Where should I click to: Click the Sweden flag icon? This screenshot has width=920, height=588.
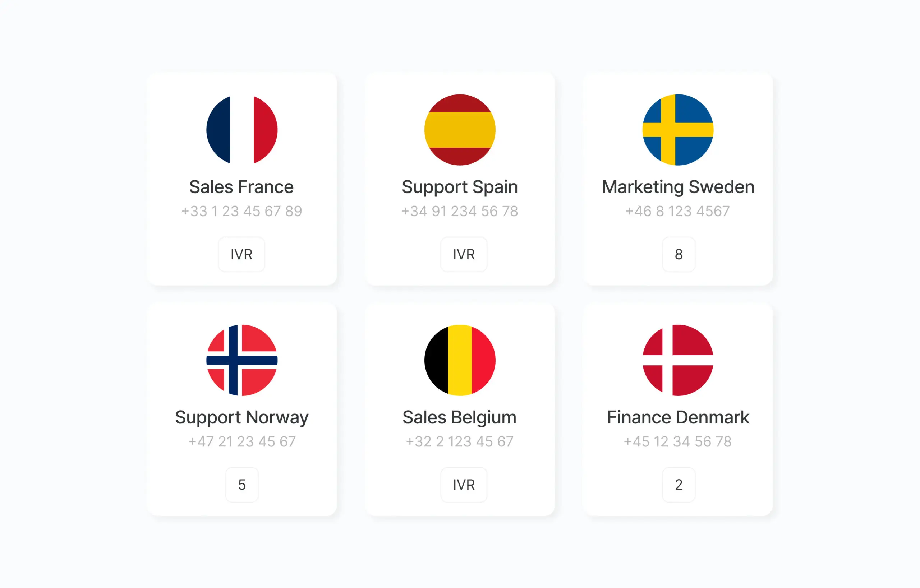(678, 130)
